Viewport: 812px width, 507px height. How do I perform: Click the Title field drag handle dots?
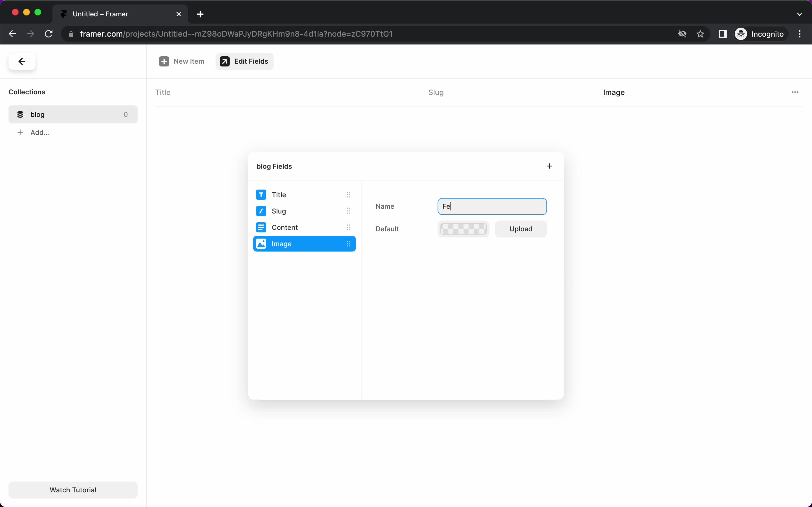point(348,195)
